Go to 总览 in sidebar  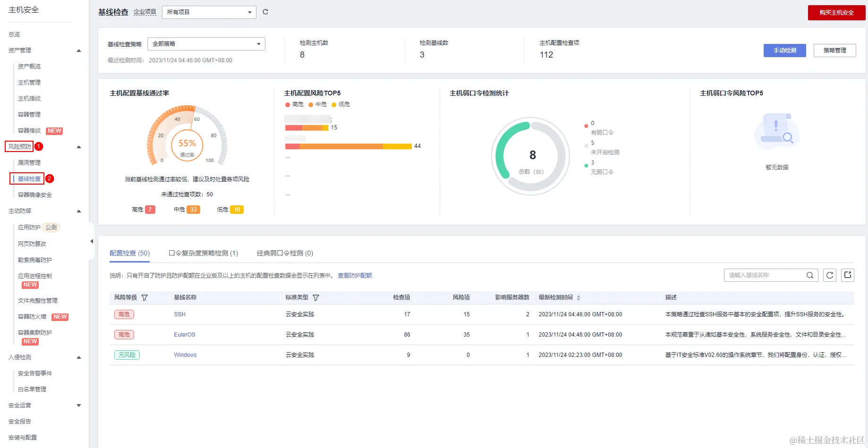(14, 34)
